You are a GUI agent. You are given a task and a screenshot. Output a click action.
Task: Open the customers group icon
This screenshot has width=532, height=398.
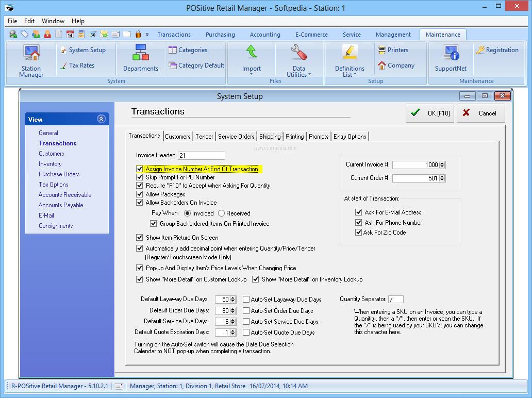coord(36,34)
